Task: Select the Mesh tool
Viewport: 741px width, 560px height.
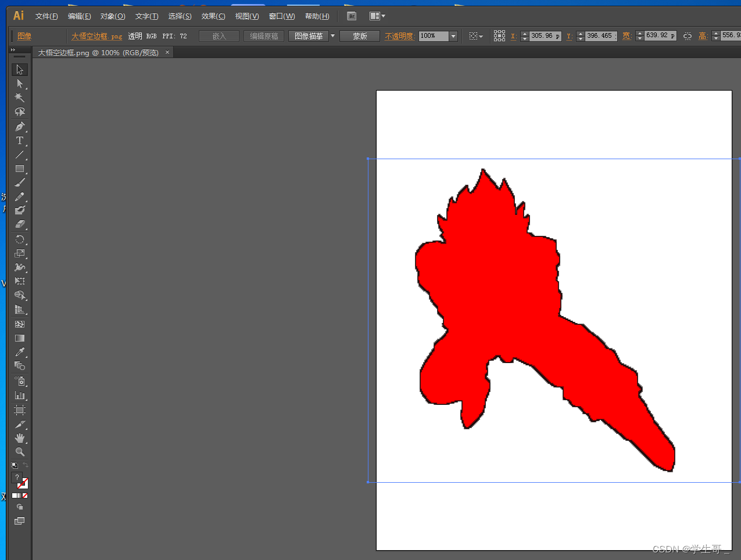Action: coord(20,324)
